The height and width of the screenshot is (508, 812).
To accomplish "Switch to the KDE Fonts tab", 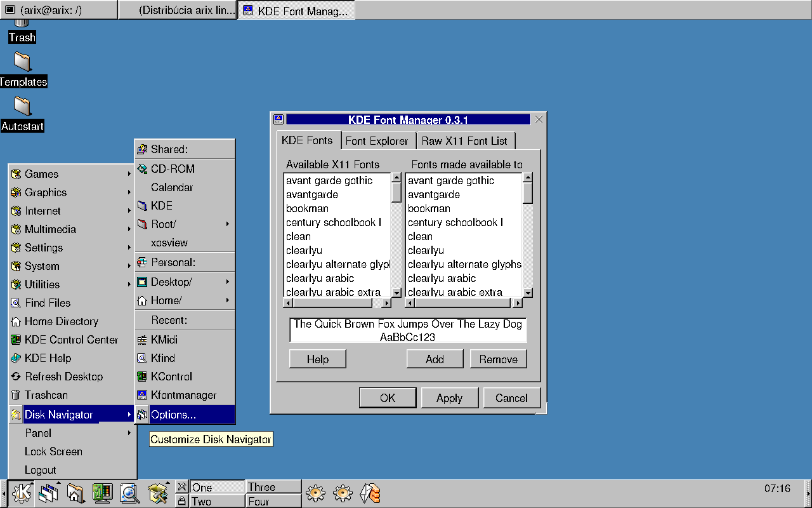I will tap(307, 140).
